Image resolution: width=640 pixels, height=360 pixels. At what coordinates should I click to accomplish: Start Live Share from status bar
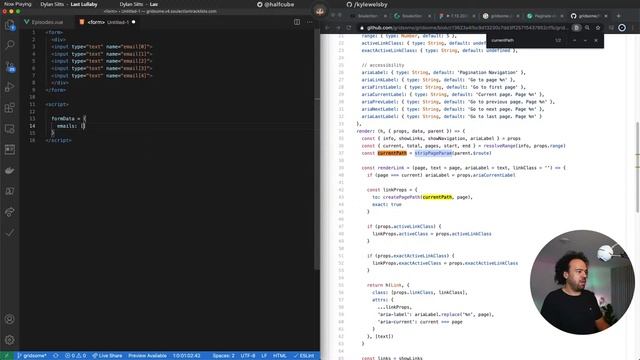tap(107, 356)
